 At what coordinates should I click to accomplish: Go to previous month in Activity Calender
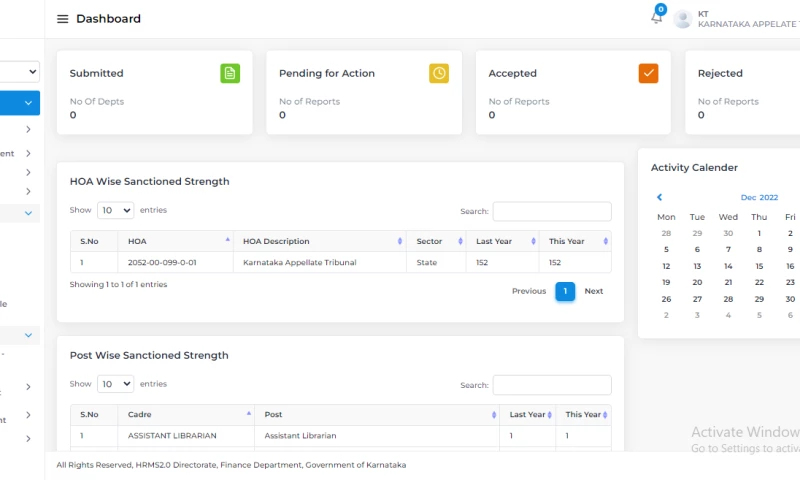pyautogui.click(x=659, y=198)
